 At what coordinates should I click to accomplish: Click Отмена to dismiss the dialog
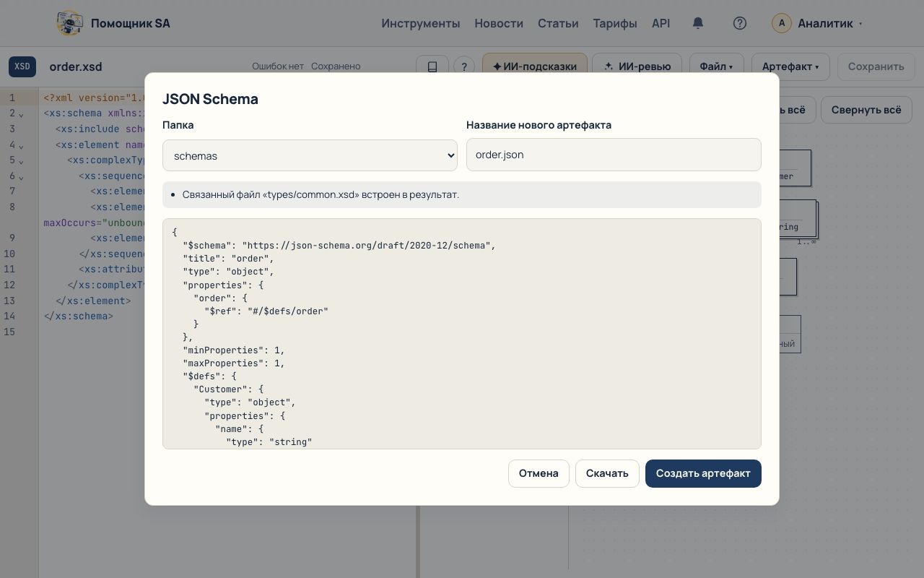click(x=539, y=473)
